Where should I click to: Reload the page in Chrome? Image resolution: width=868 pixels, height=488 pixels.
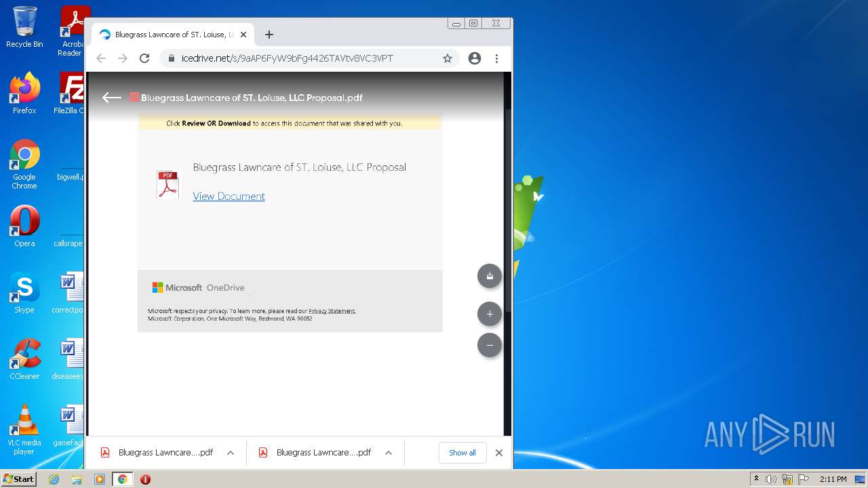point(144,58)
